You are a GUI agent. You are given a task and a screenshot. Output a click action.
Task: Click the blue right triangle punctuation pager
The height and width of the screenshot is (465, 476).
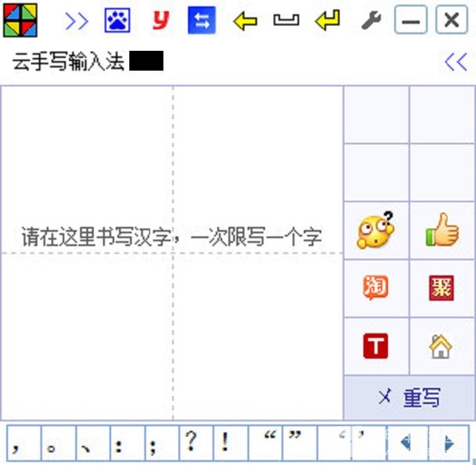point(449,443)
